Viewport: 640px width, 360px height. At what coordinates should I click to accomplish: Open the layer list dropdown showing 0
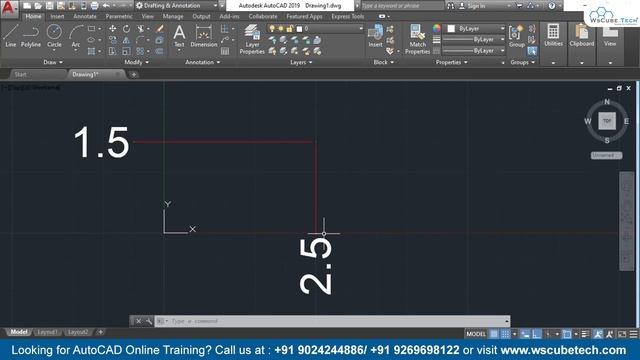point(315,29)
